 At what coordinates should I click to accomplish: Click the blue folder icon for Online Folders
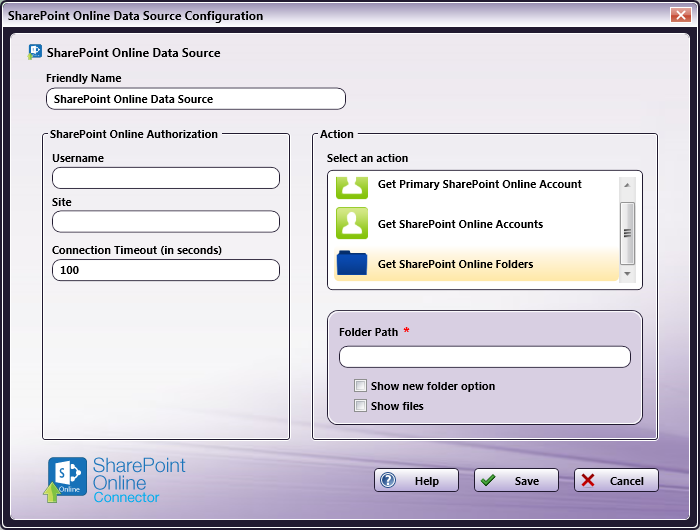[352, 263]
